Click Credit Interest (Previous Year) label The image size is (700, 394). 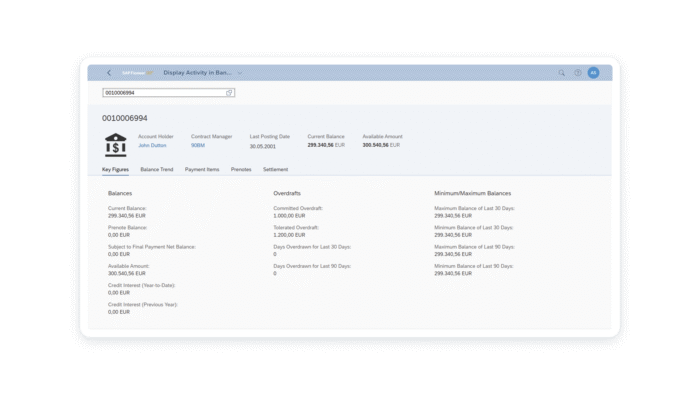[x=142, y=304]
